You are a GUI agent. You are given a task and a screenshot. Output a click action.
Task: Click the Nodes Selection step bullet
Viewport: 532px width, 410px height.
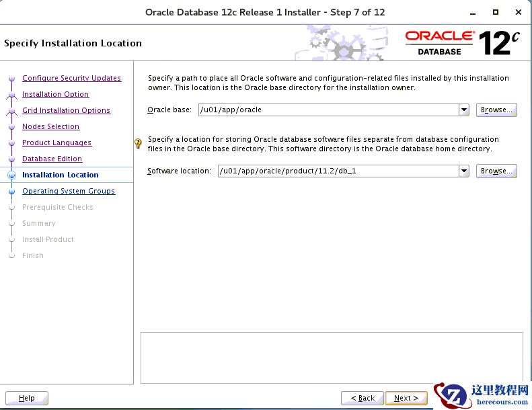tap(12, 127)
